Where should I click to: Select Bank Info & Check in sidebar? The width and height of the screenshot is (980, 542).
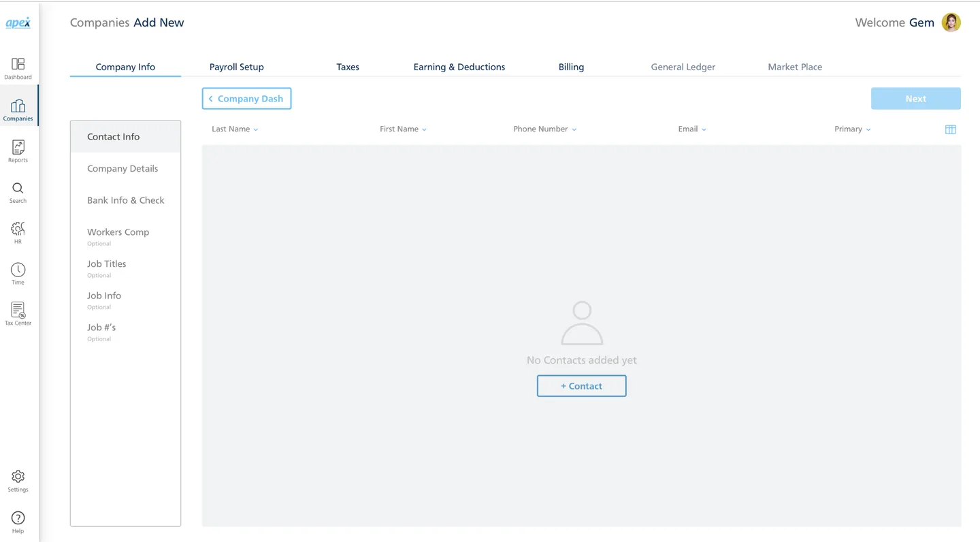click(125, 200)
